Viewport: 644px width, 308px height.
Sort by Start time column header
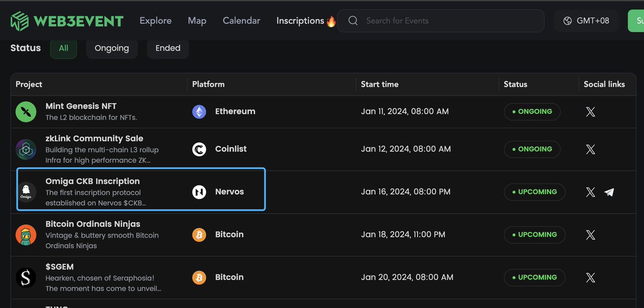coord(379,84)
